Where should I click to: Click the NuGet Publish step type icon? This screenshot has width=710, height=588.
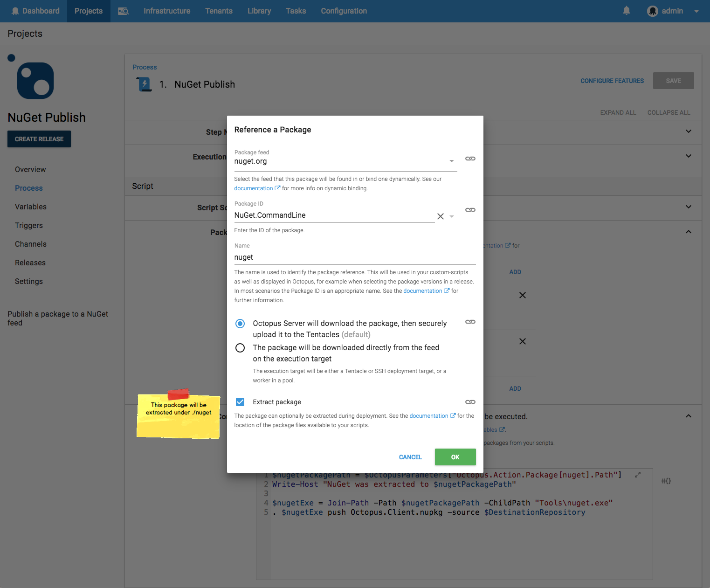pyautogui.click(x=144, y=84)
